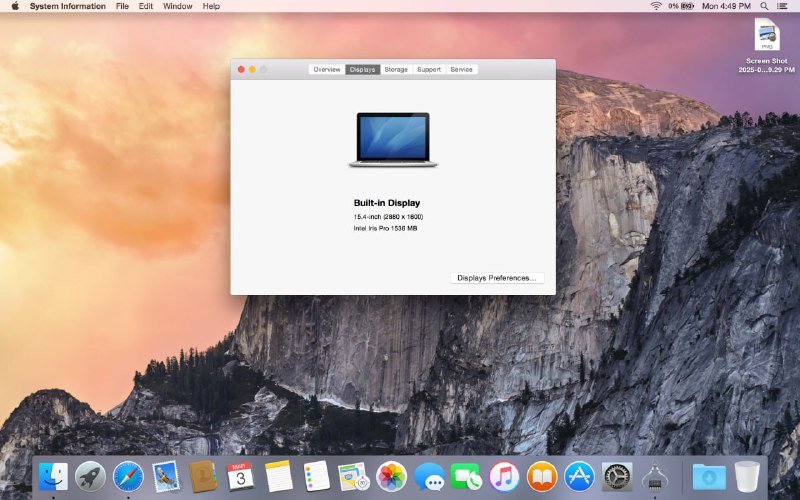Open the Help menu
This screenshot has height=500, width=800.
tap(211, 6)
